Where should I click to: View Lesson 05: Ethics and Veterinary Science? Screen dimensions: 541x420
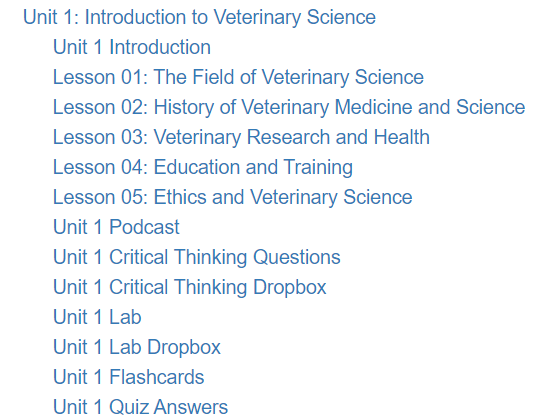click(233, 197)
